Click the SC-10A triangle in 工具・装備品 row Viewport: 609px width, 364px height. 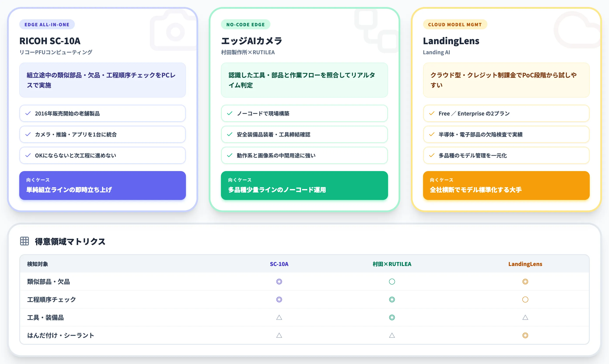(279, 317)
